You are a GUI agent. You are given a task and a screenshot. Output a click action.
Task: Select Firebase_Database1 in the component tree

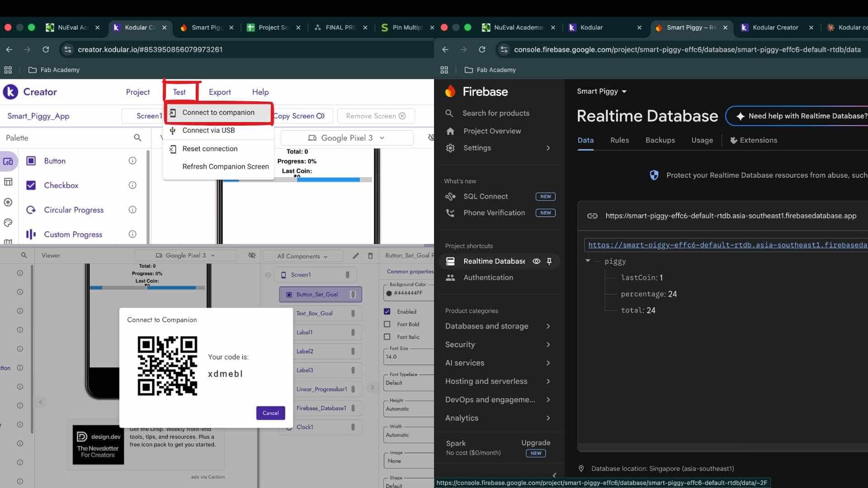pyautogui.click(x=321, y=408)
